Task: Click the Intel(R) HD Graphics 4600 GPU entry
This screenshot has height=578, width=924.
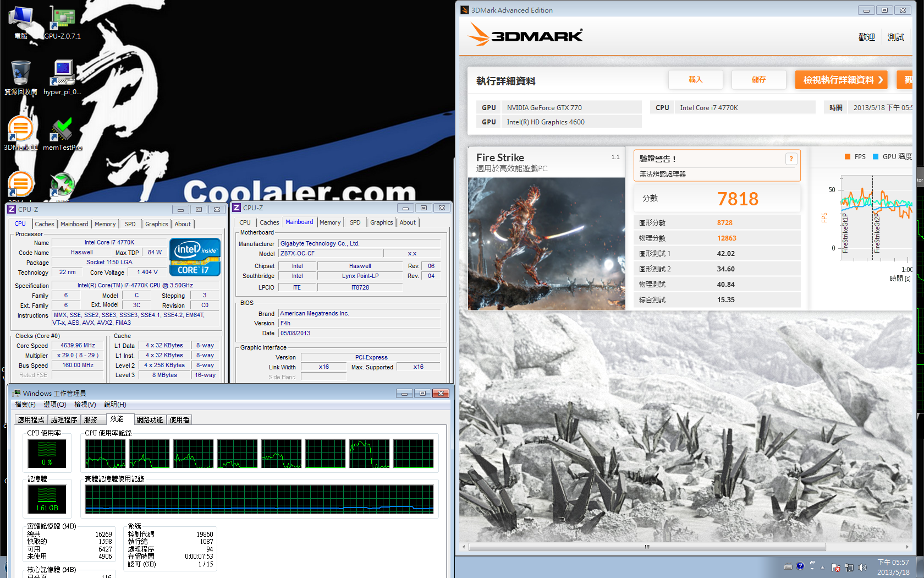Action: click(573, 122)
